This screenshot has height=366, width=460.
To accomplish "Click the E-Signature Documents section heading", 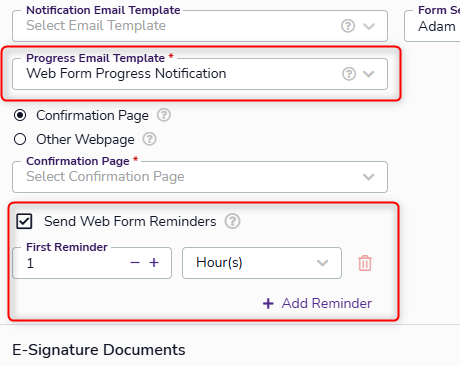I will (99, 350).
